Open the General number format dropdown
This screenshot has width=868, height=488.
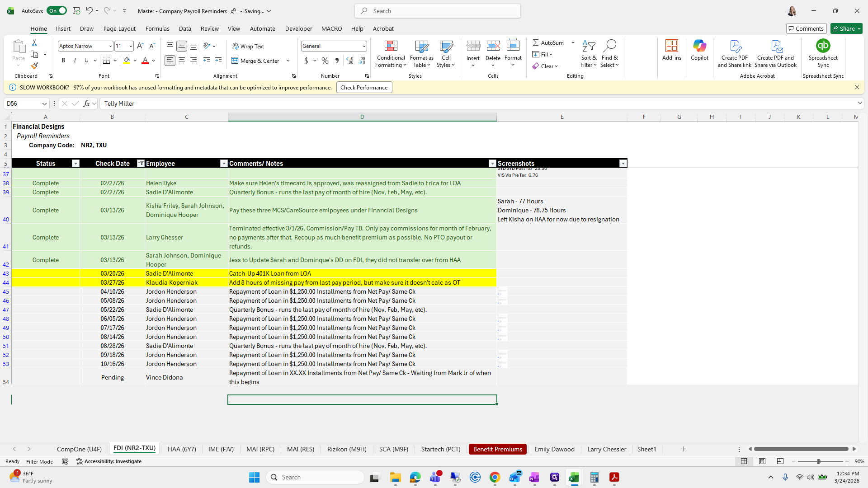pos(363,46)
